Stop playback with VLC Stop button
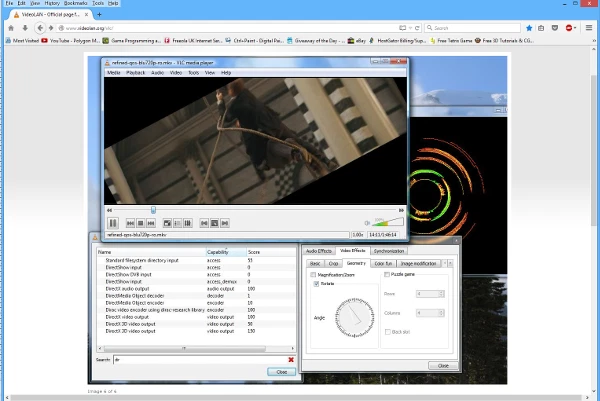Image resolution: width=600 pixels, height=401 pixels. (140, 223)
